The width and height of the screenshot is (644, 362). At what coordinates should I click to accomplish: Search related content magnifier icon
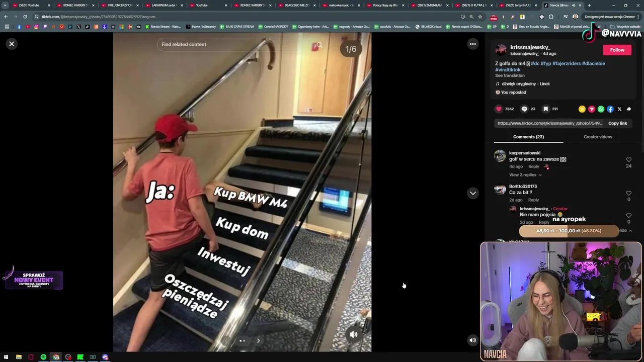[319, 45]
